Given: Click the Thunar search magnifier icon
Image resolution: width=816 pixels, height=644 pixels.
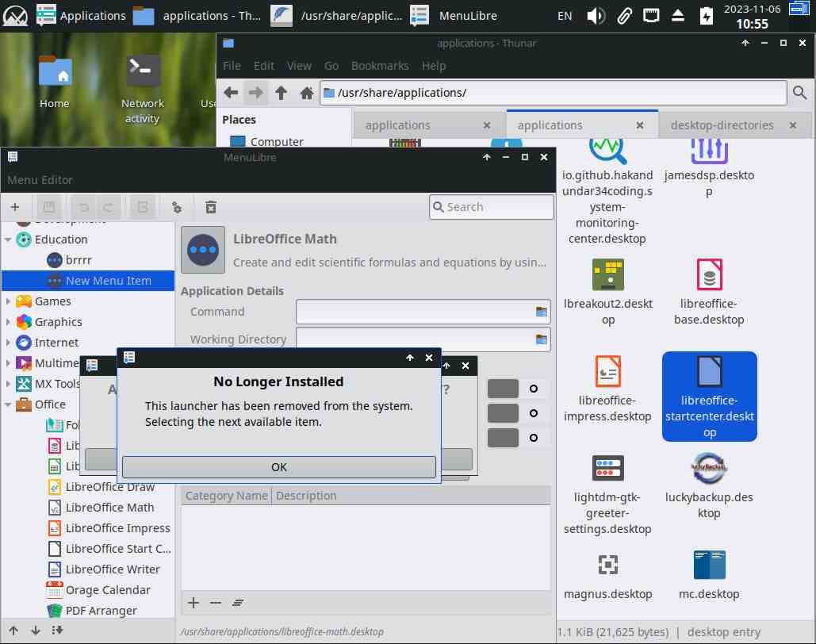Looking at the screenshot, I should [799, 93].
